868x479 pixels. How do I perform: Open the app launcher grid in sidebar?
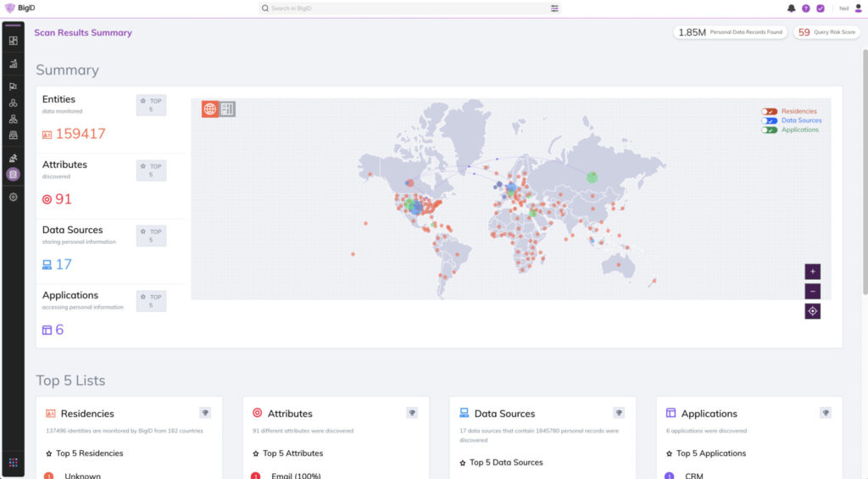pos(13,462)
